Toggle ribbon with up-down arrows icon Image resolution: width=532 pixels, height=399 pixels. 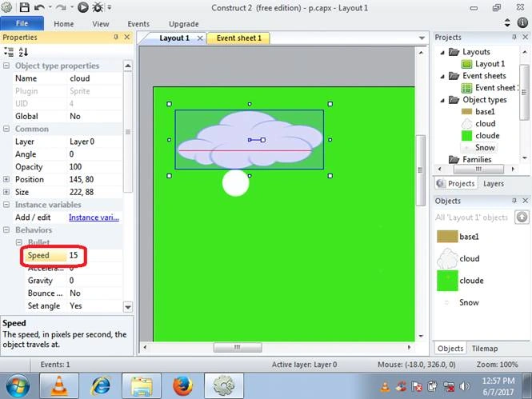tap(507, 22)
